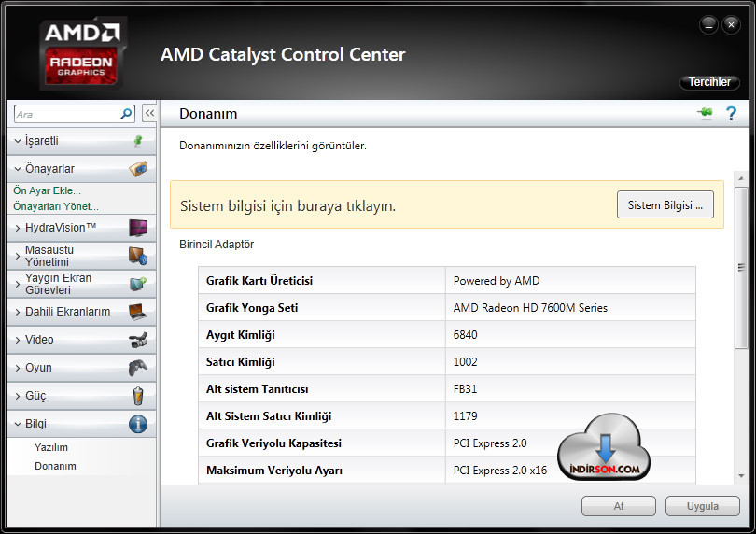Select the Grafik Yonga Seti label
The height and width of the screenshot is (534, 756).
(x=252, y=308)
